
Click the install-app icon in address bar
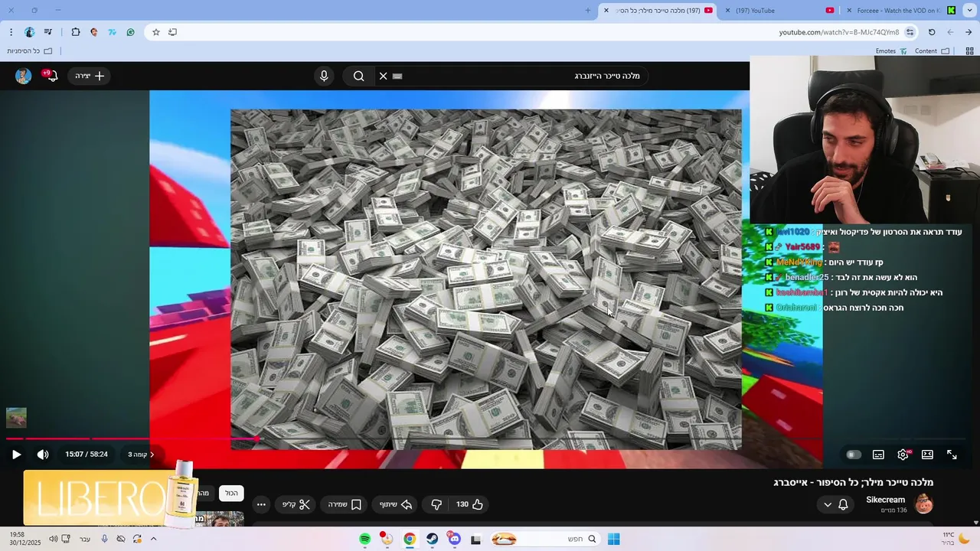click(173, 32)
